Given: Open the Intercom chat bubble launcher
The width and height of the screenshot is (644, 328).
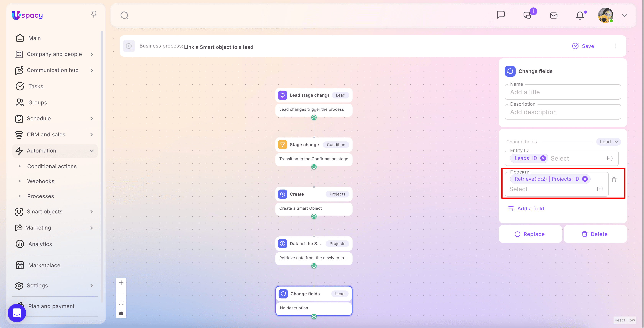Looking at the screenshot, I should pos(17,313).
